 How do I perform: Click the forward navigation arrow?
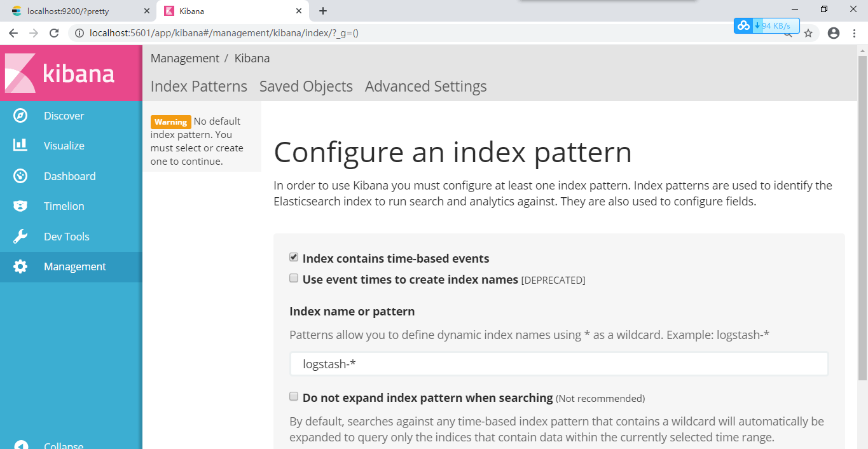coord(34,33)
